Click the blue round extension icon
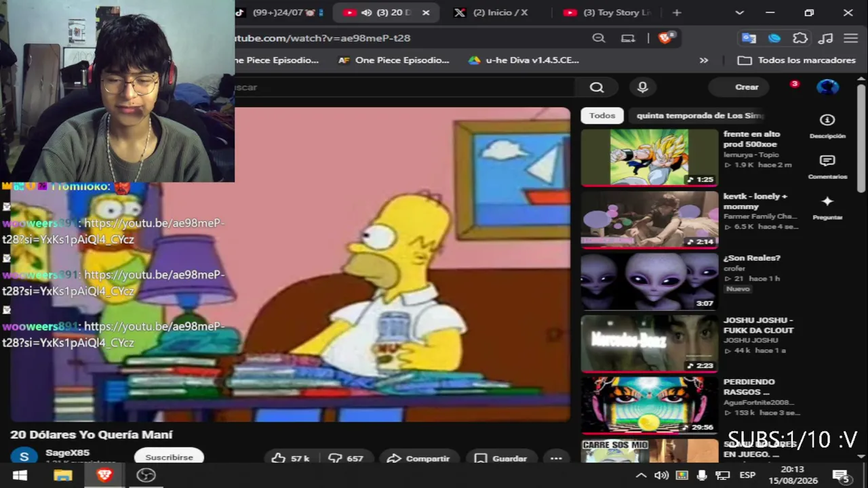 point(774,38)
